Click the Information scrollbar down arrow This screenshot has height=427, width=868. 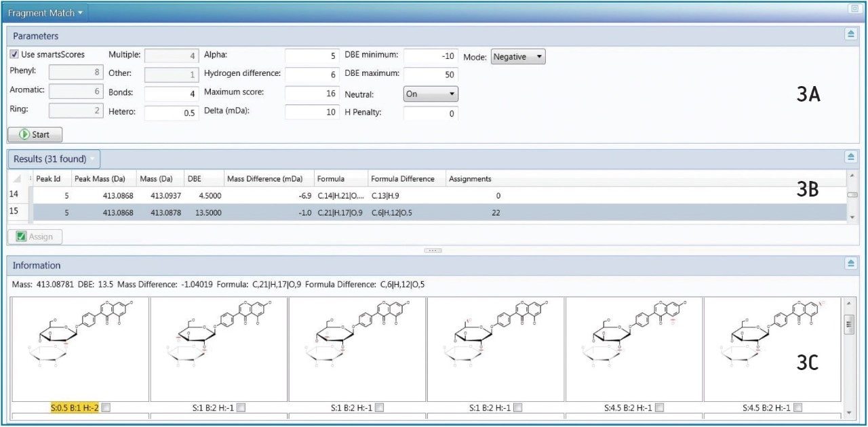[848, 411]
